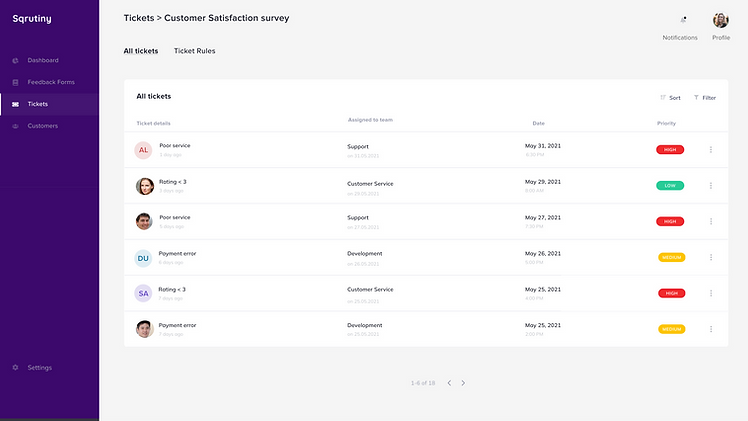This screenshot has height=421, width=748.
Task: Open Customers in the sidebar
Action: click(x=42, y=126)
